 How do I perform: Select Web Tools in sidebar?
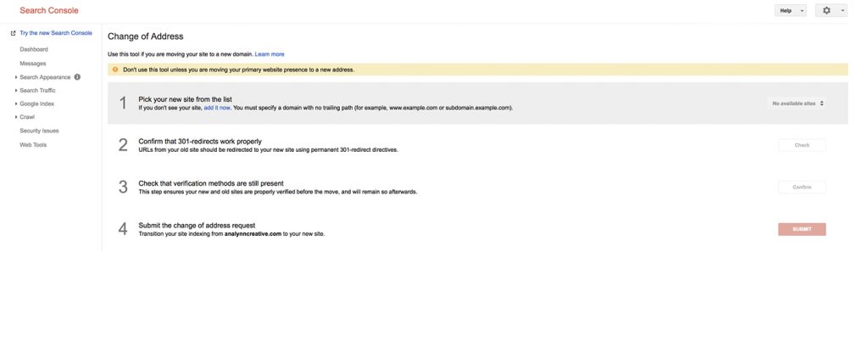pos(34,144)
